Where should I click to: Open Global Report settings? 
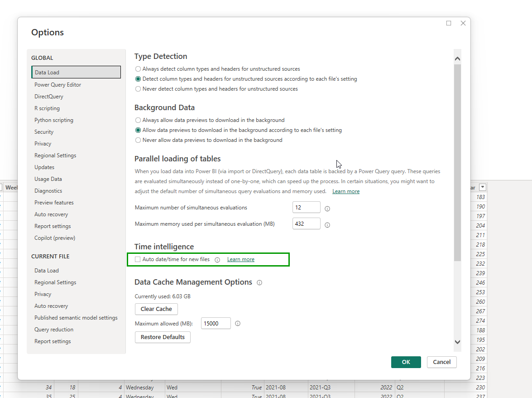(x=52, y=226)
